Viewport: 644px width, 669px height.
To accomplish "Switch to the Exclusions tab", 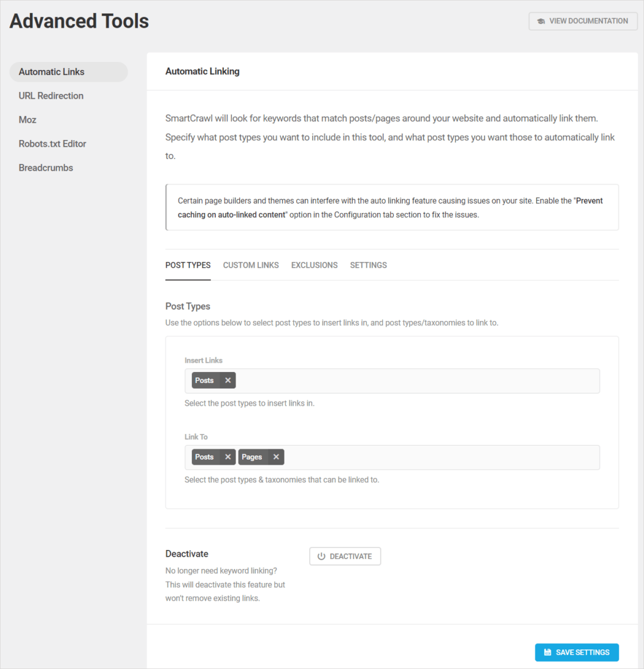I will click(314, 265).
